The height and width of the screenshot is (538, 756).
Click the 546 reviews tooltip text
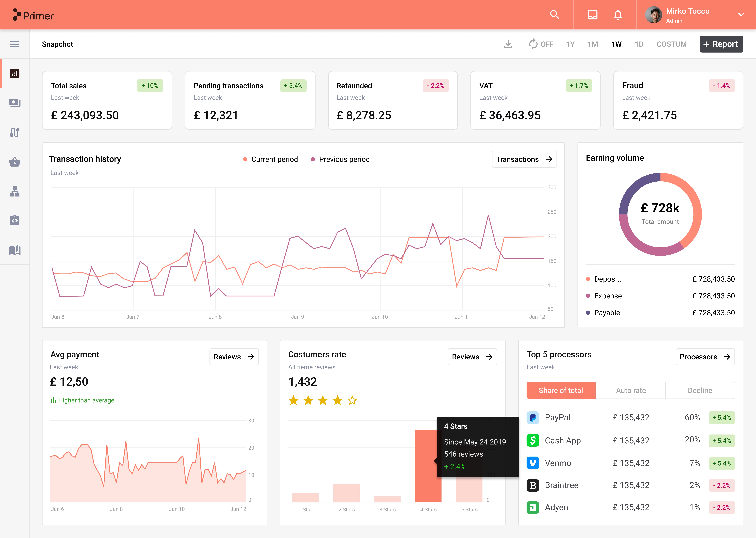click(x=463, y=454)
